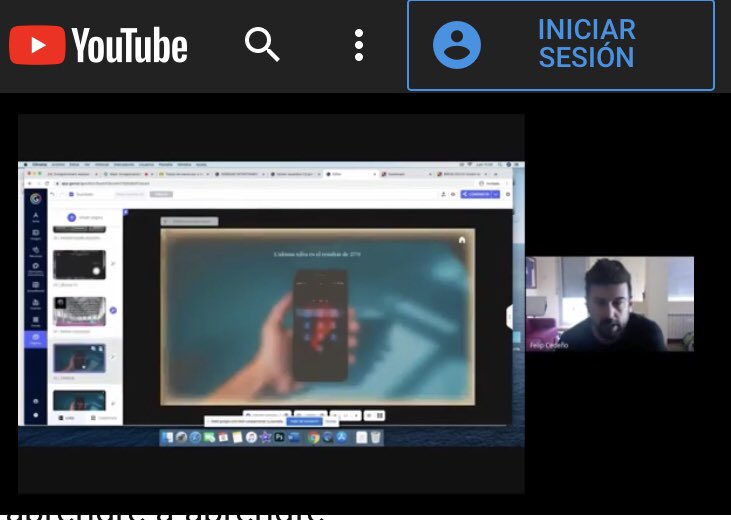Click the Chrome icon in the Dock
This screenshot has height=520, width=731.
pos(313,437)
